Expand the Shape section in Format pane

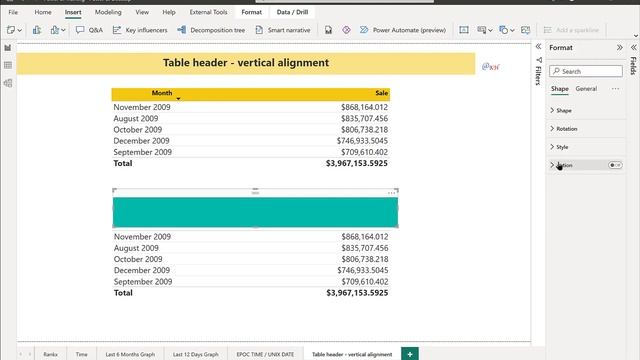coord(586,110)
